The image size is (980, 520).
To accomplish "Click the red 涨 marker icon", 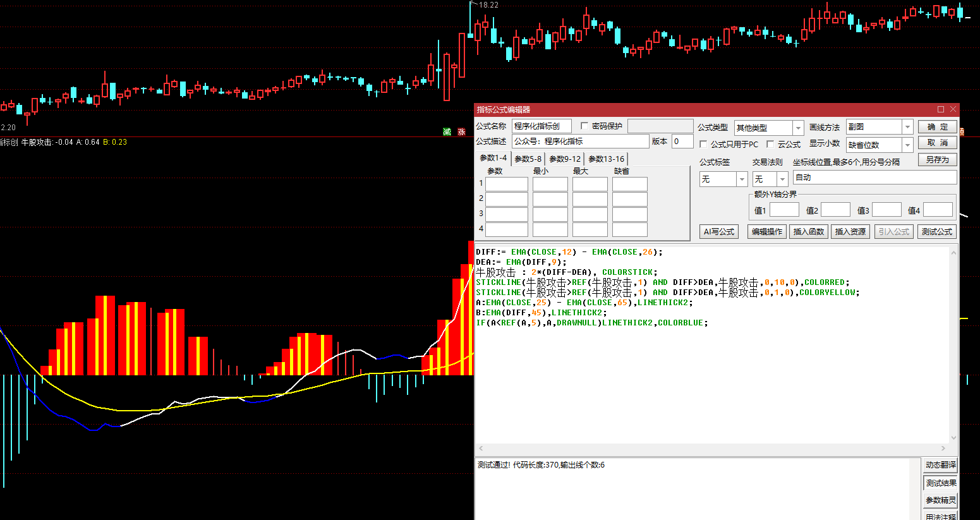I will click(x=462, y=131).
